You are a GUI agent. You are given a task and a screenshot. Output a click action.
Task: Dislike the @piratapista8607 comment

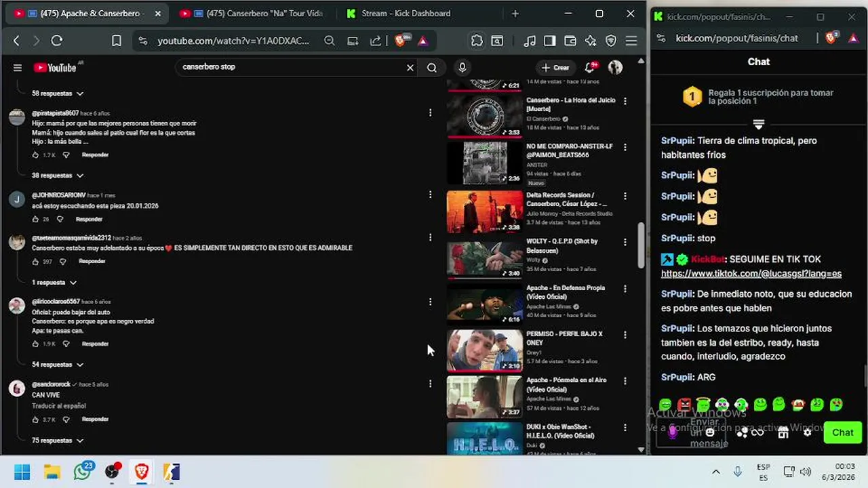(x=66, y=155)
